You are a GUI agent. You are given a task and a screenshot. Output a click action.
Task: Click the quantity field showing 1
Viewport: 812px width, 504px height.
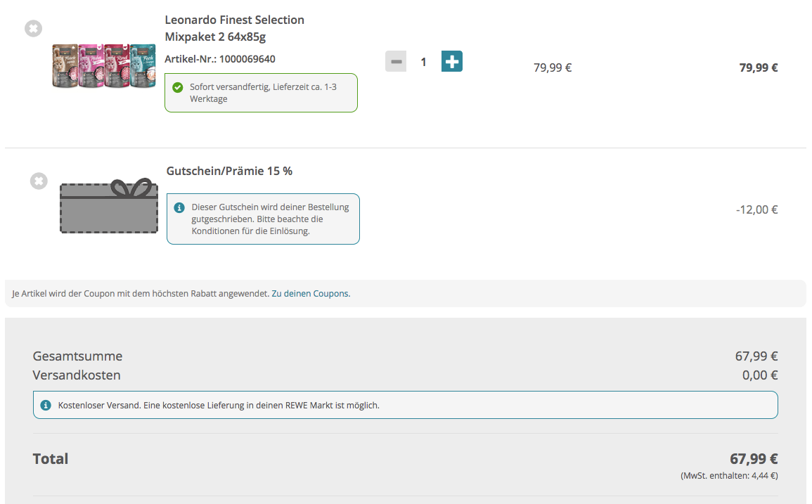[424, 62]
